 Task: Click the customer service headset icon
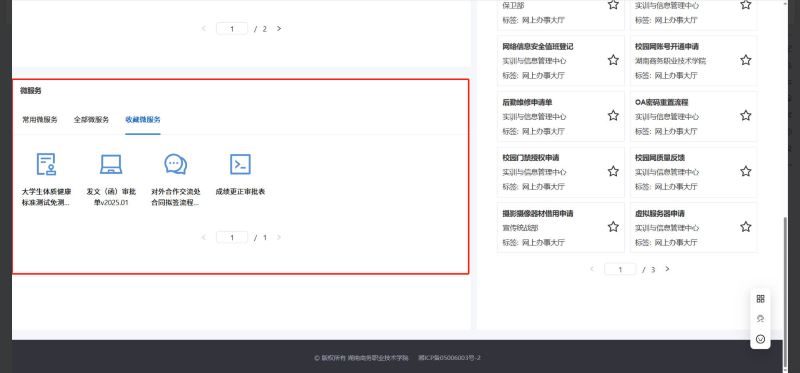[x=760, y=319]
